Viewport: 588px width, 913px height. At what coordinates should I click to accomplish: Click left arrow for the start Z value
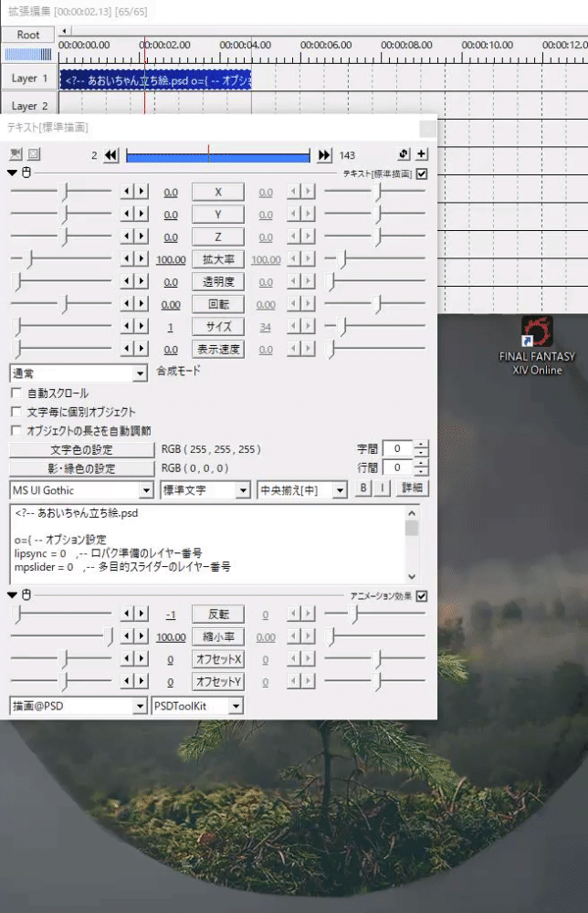[127, 236]
